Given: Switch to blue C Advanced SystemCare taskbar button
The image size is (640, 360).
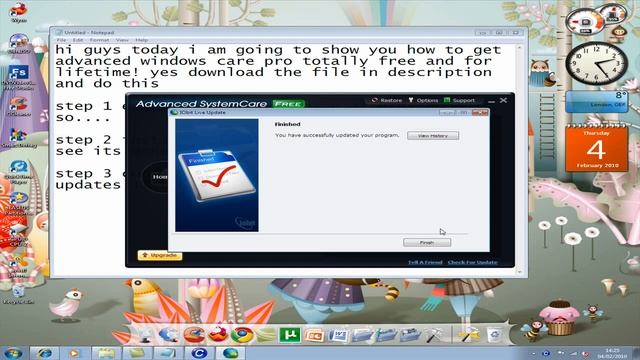Looking at the screenshot, I should [x=199, y=353].
